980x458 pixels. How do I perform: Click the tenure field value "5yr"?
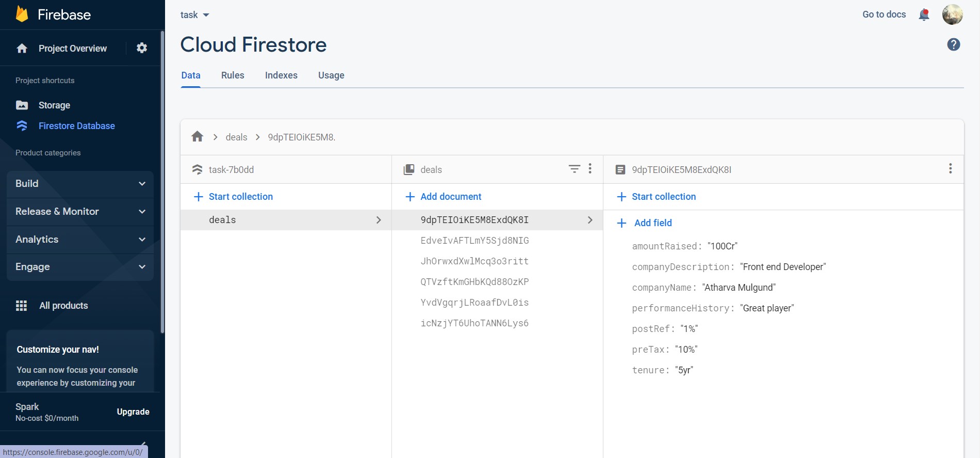point(684,370)
